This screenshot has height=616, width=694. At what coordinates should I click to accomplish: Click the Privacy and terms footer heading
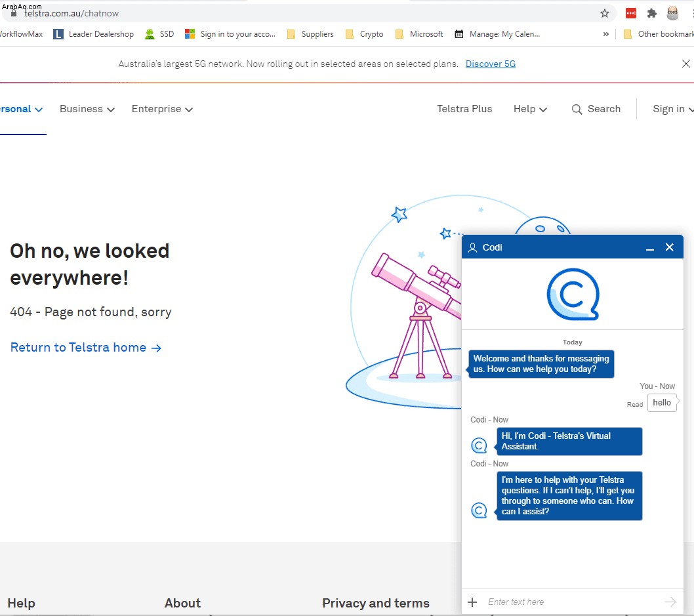coord(376,603)
